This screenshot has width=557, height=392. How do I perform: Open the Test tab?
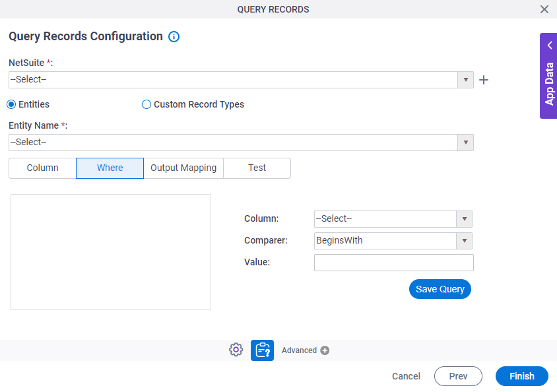257,168
